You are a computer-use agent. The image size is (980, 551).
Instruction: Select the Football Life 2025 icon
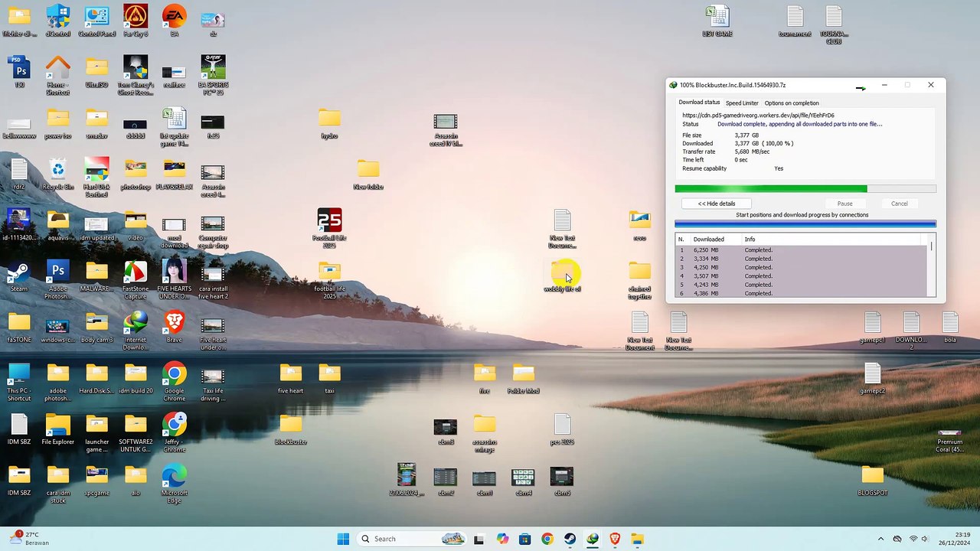pos(329,228)
